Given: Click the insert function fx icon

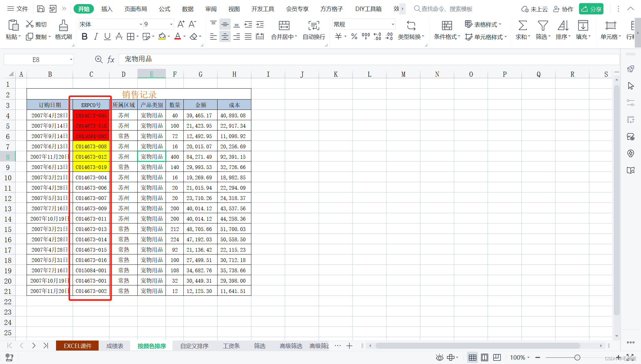Looking at the screenshot, I should (111, 59).
